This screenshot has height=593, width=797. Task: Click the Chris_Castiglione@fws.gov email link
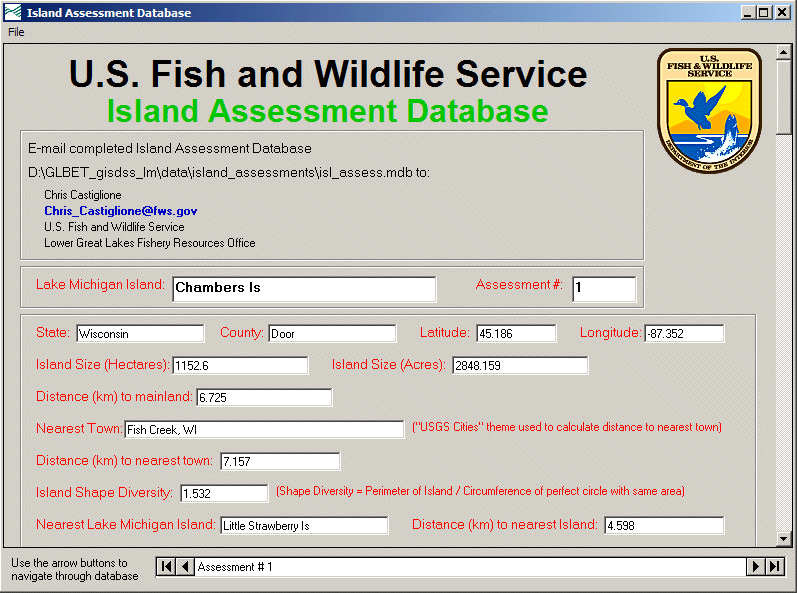tap(120, 211)
